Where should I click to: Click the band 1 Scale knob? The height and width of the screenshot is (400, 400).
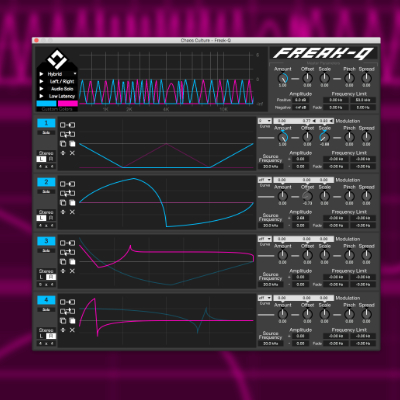pyautogui.click(x=324, y=137)
